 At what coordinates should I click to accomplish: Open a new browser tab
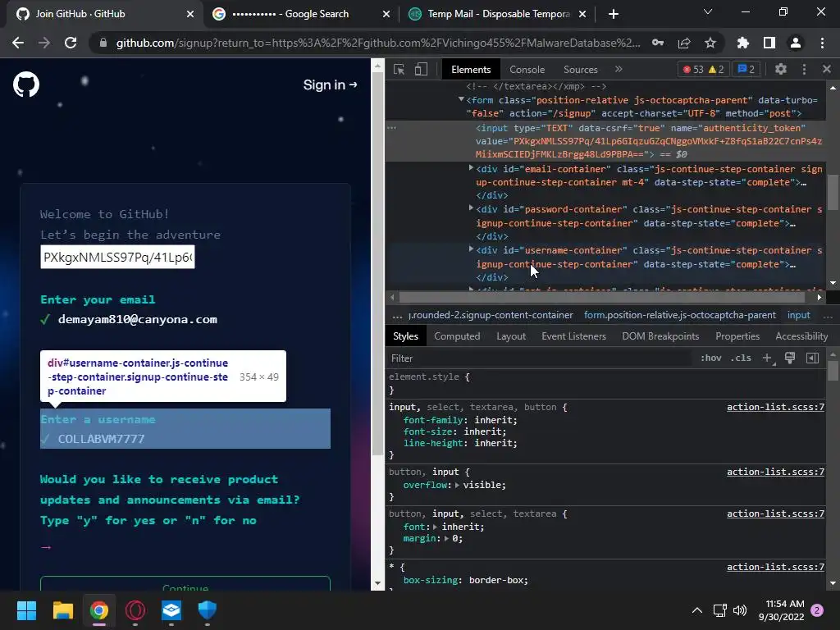click(614, 14)
